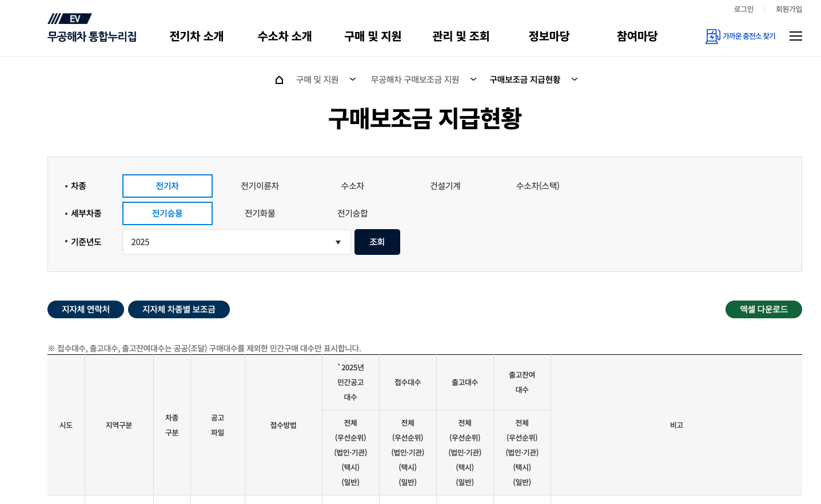821x504 pixels.
Task: Click the home icon in the breadcrumb
Action: [x=279, y=79]
